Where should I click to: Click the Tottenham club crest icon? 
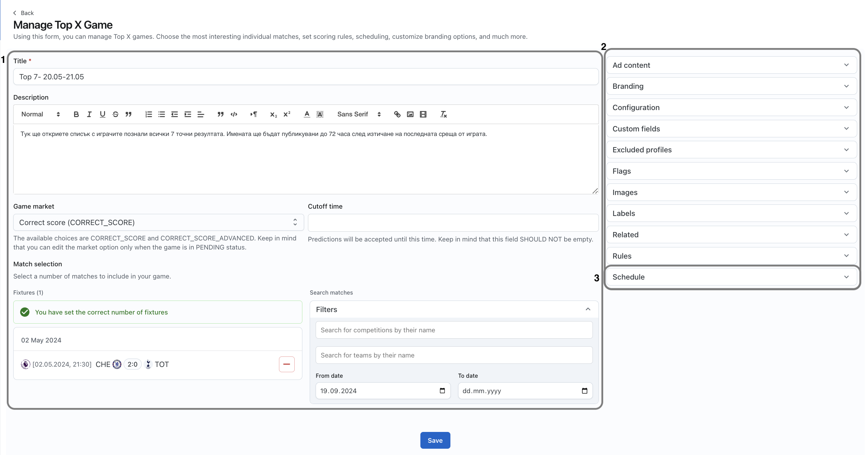tap(148, 364)
